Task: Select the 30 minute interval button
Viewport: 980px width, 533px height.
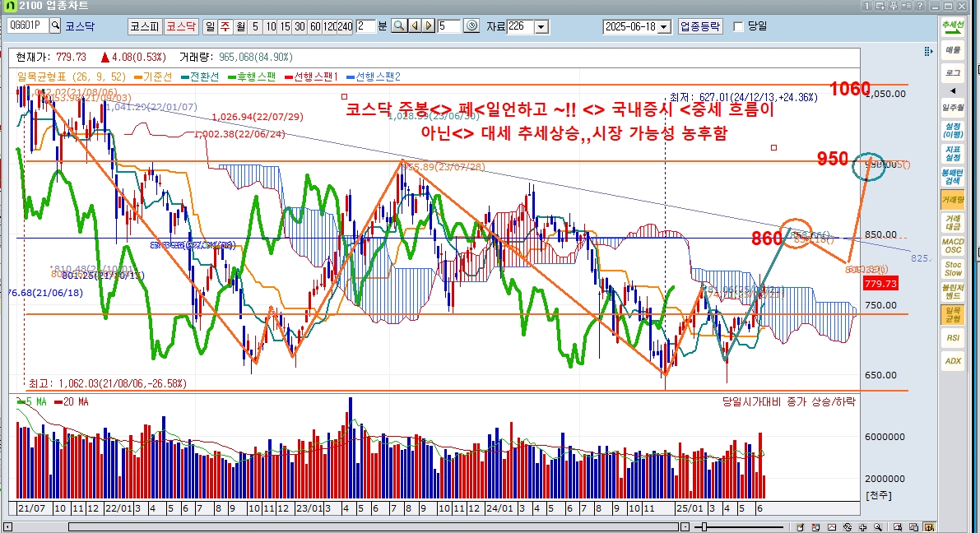Action: [x=300, y=26]
